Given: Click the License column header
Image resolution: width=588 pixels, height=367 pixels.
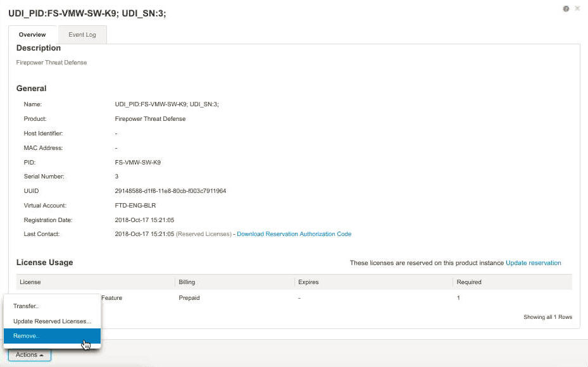Looking at the screenshot, I should tap(95, 282).
